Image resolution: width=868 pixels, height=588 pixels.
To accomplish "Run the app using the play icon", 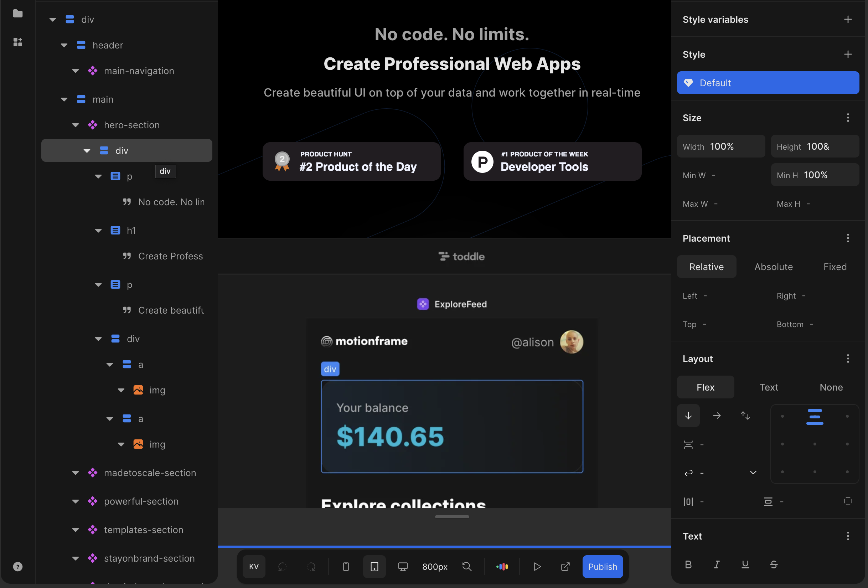I will [x=537, y=566].
